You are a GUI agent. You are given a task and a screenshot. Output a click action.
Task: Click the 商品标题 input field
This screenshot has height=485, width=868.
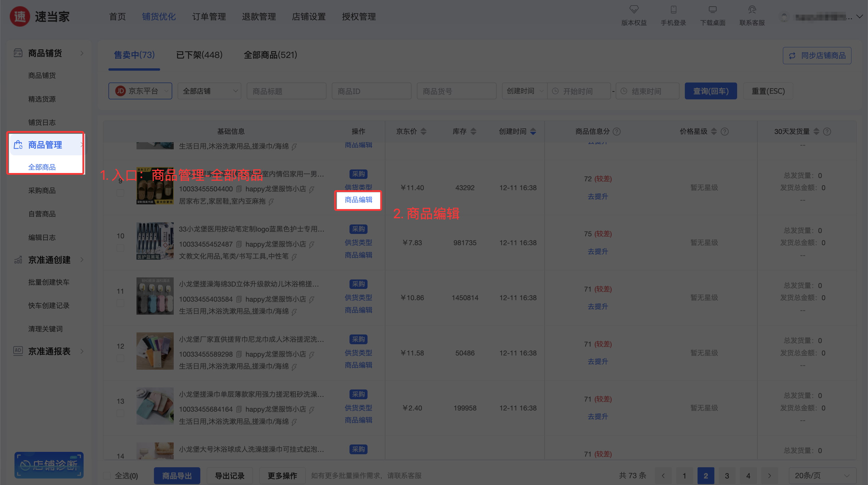(286, 91)
